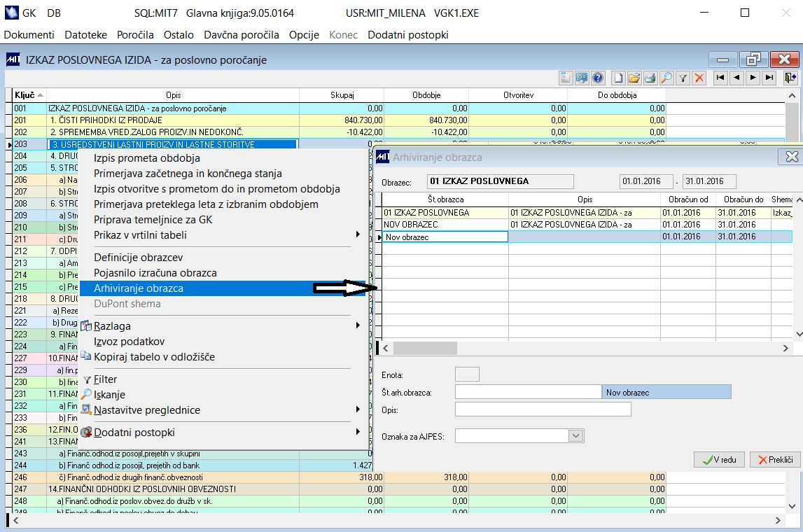
Task: Go to last record arrow icon
Action: [769, 78]
